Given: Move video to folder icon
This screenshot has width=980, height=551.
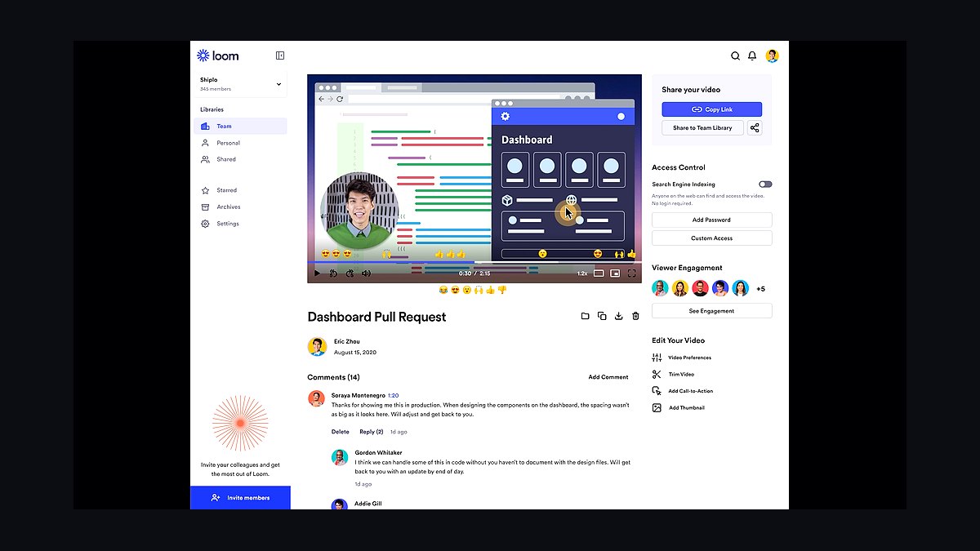Looking at the screenshot, I should click(x=585, y=316).
